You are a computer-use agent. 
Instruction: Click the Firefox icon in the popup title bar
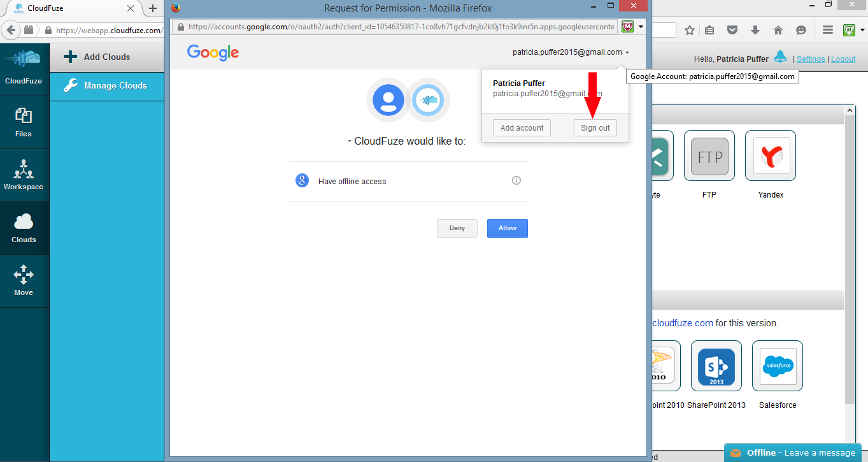click(x=176, y=8)
